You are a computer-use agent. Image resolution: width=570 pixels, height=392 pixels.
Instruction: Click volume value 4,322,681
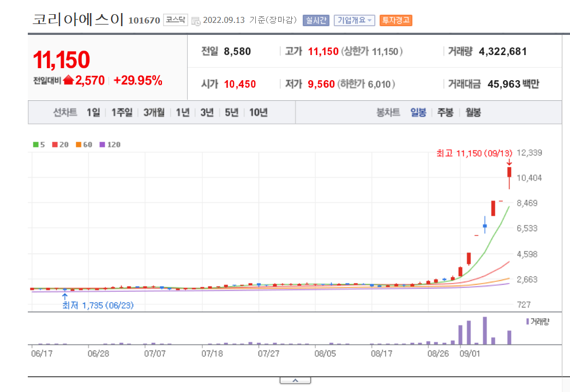pos(503,51)
